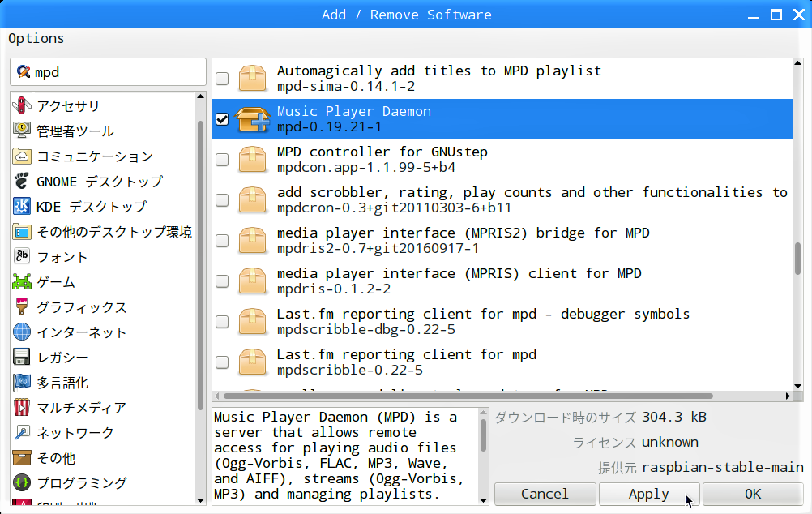Select the 多言語化 flag icon
Screen dimensions: 812x514
[x=22, y=383]
